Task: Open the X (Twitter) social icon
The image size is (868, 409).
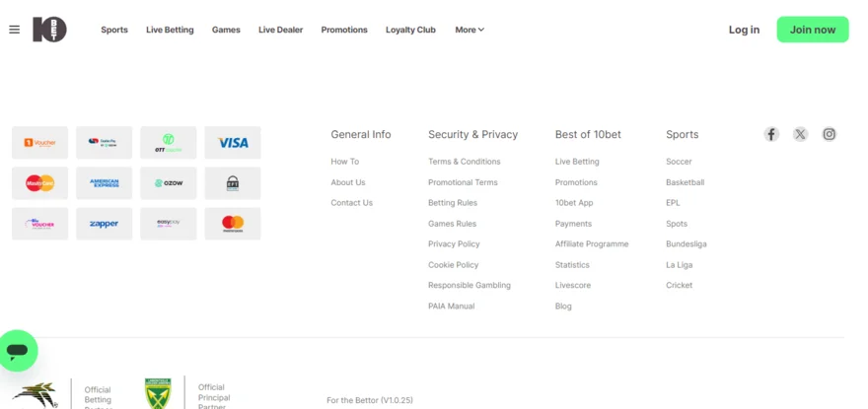Action: click(x=800, y=134)
